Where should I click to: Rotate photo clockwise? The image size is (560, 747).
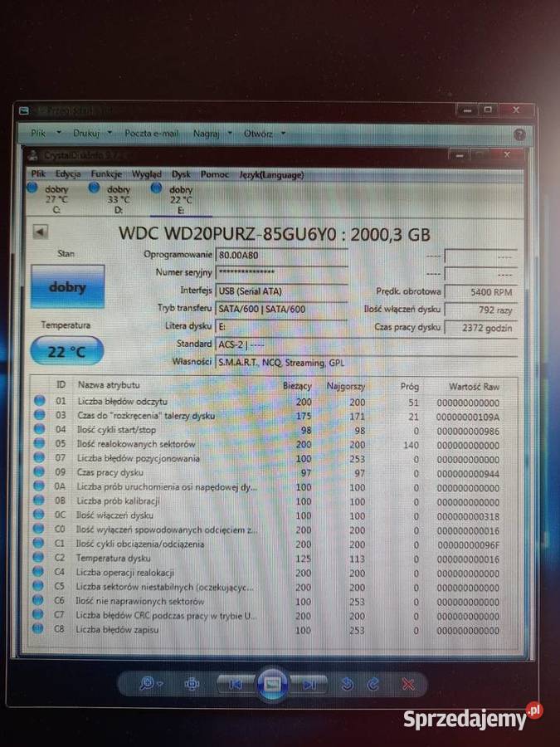pyautogui.click(x=373, y=685)
